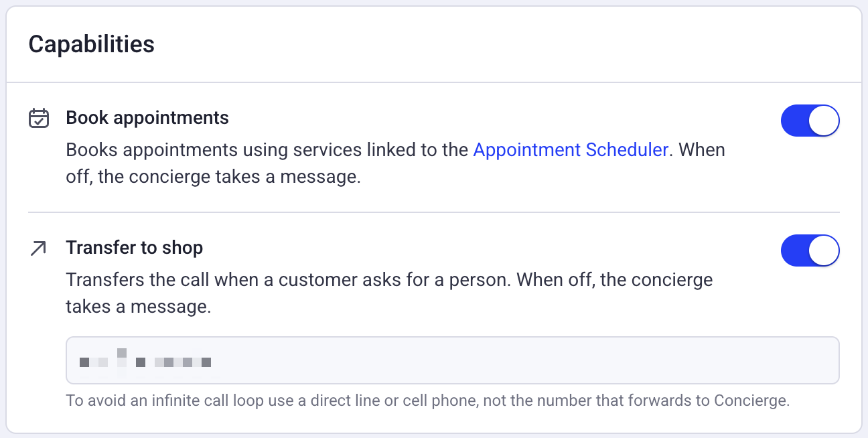
Task: Select the Transfer to shop title text
Action: 134,248
